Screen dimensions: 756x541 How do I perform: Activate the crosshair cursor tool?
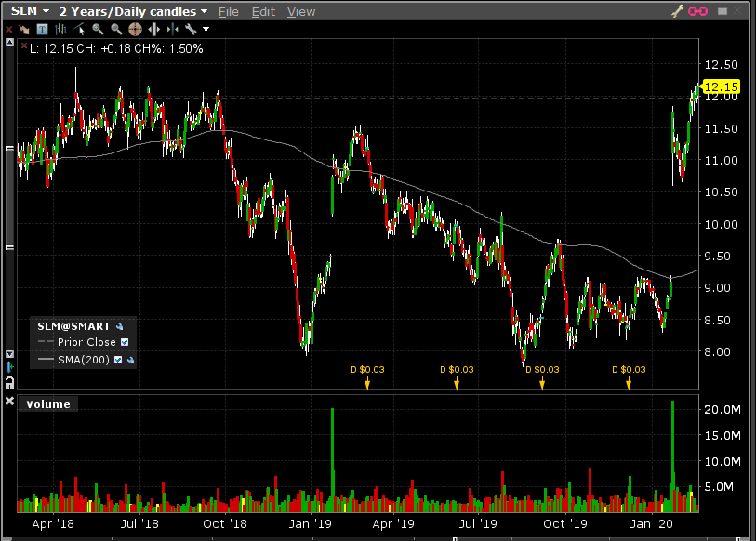click(x=135, y=30)
